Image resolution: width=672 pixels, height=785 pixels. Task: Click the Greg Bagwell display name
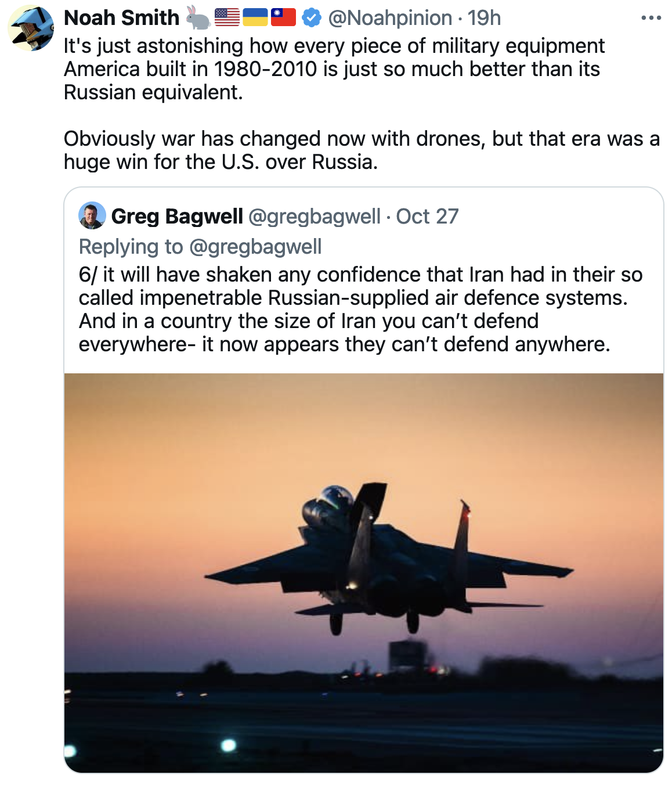tap(177, 217)
